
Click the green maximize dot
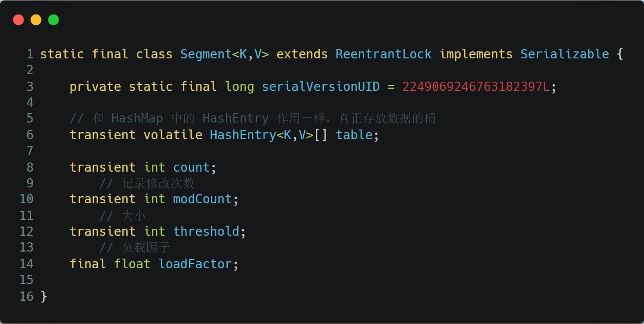click(54, 20)
